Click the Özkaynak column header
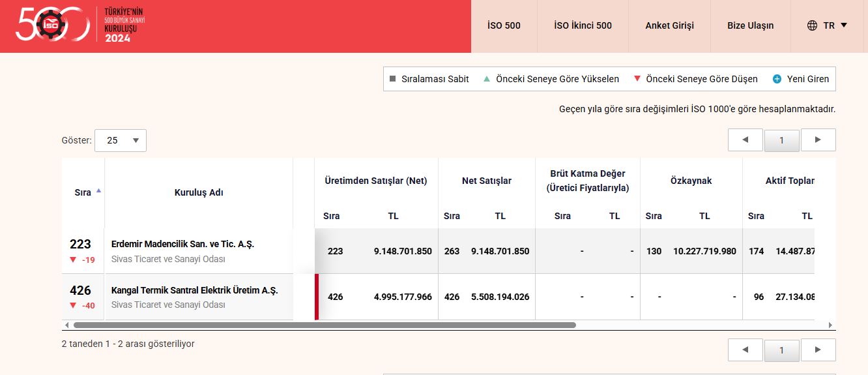Viewport: 868px width, 375px height. tap(691, 181)
